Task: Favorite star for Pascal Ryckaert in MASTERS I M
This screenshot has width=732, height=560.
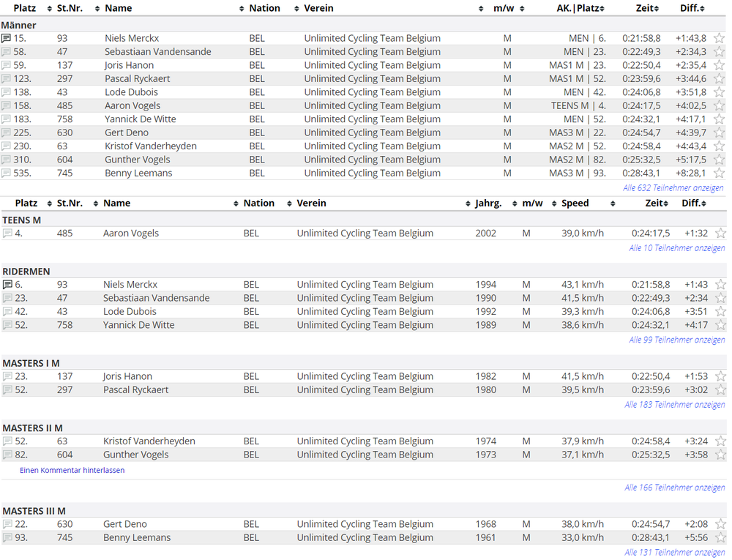Action: pyautogui.click(x=721, y=390)
